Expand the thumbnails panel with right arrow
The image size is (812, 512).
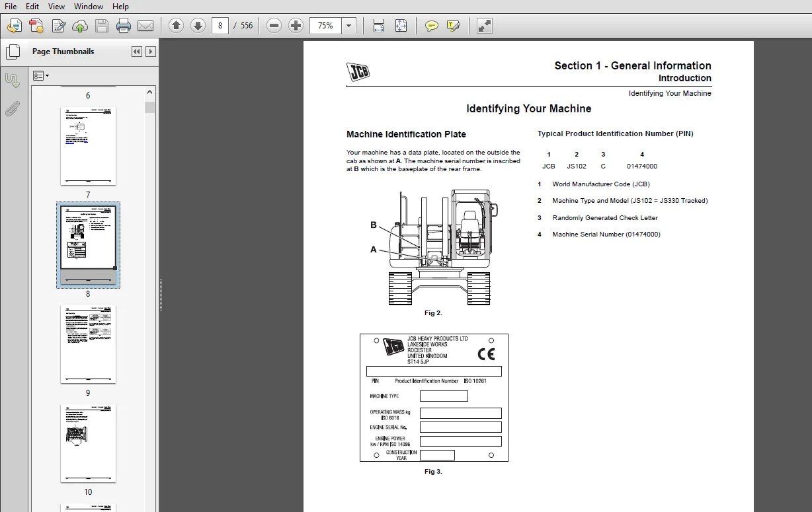click(151, 52)
